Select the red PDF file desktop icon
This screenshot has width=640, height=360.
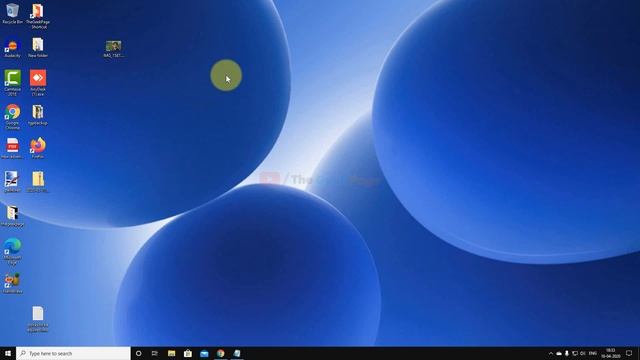tap(12, 148)
